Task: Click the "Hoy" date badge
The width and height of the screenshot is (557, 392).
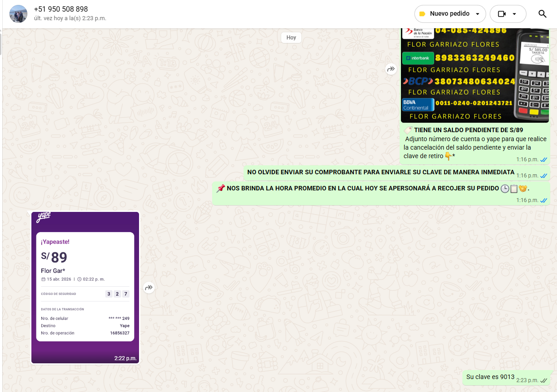Action: 291,38
